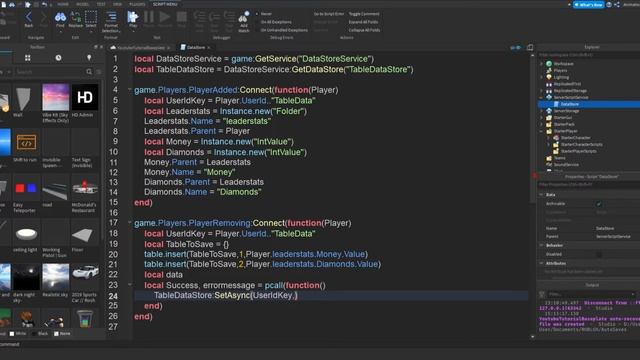
Task: Toggle the Disabled property checkbox
Action: tap(599, 254)
